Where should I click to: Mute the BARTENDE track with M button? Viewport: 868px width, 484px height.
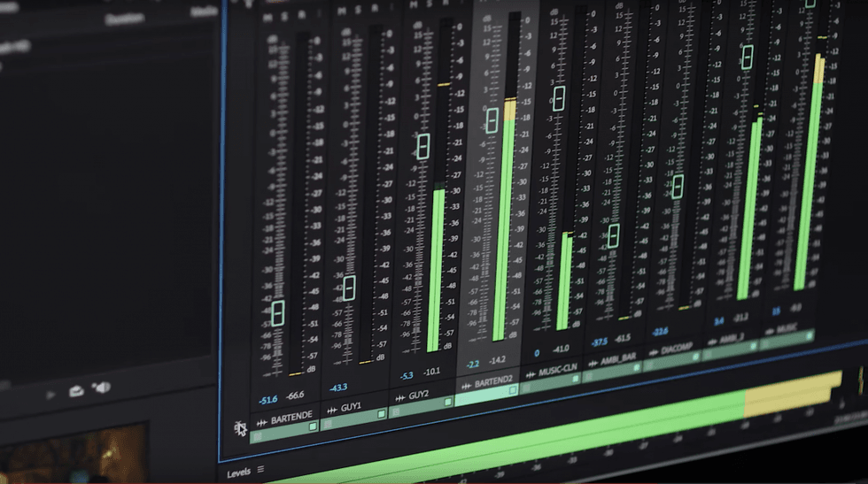click(267, 18)
